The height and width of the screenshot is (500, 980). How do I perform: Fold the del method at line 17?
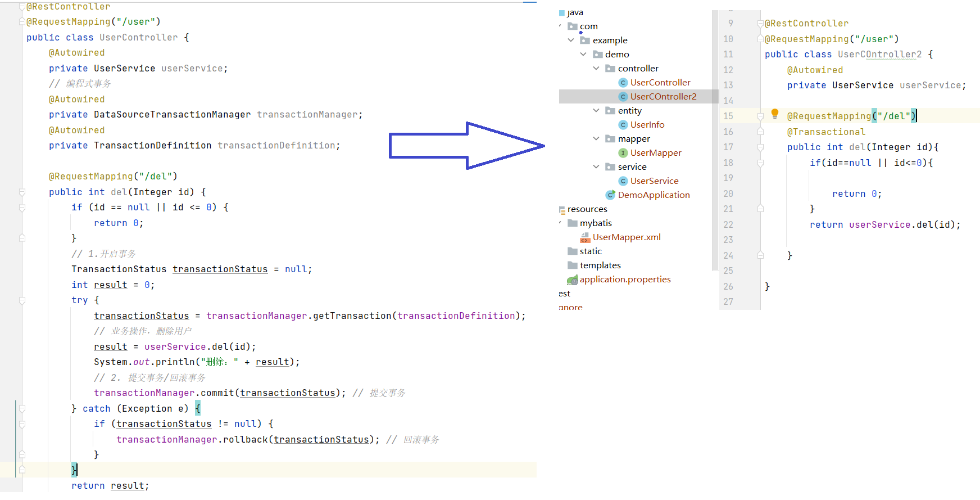click(760, 147)
